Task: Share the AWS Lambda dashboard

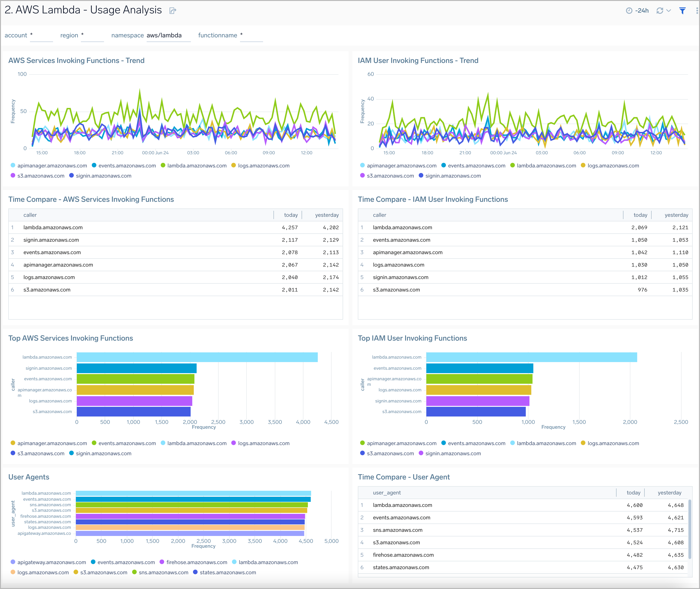Action: 173,10
